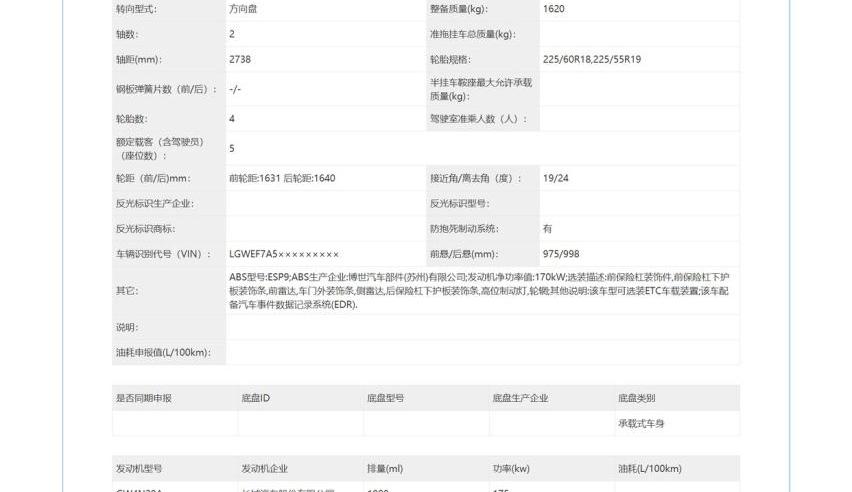Click the '是否同期申报' column header
Screen dimensions: 852x492
tap(143, 398)
